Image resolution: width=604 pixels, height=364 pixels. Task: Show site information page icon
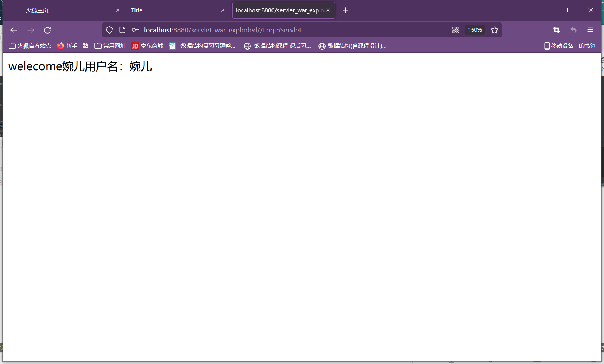[x=122, y=30]
